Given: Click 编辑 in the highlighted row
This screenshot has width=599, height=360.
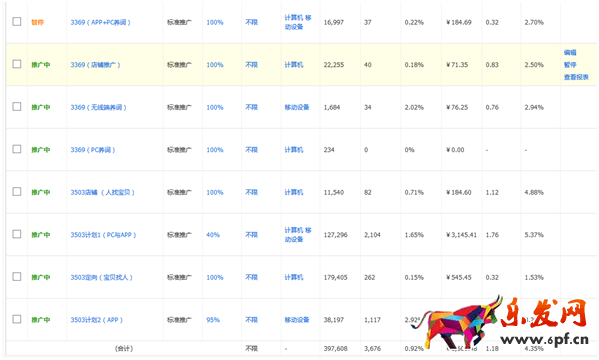Looking at the screenshot, I should pos(570,53).
